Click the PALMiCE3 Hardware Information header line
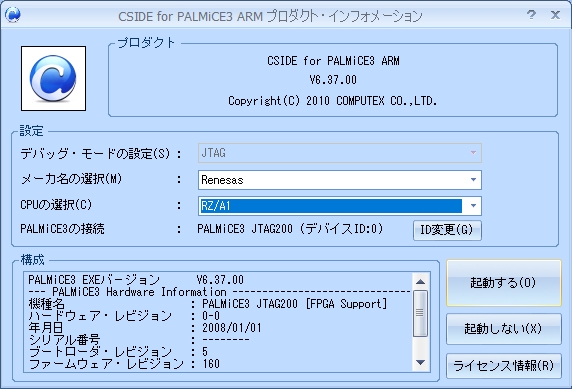 tap(220, 292)
